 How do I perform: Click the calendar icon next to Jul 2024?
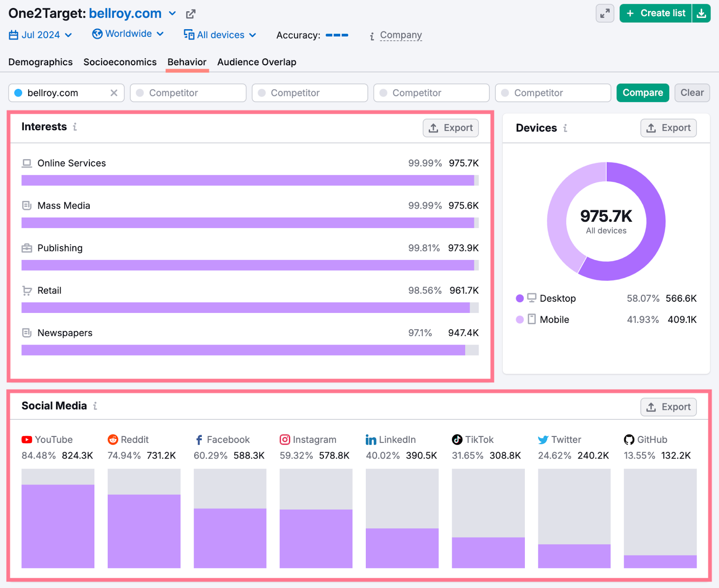coord(13,35)
